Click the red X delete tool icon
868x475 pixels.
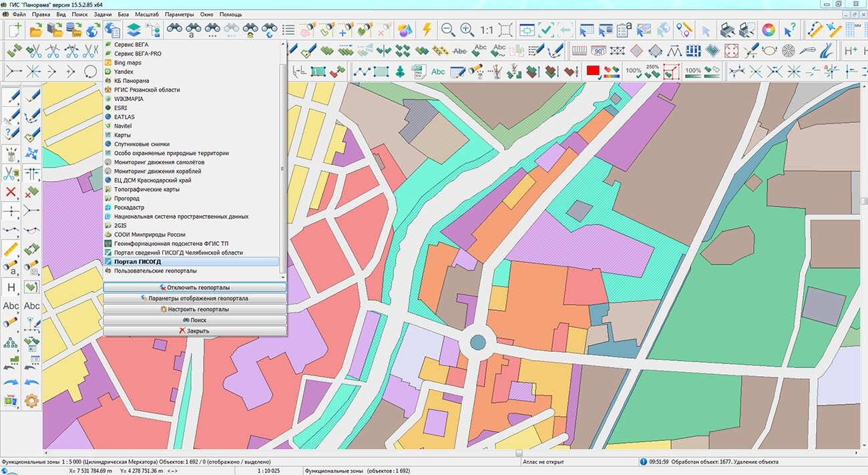click(x=11, y=192)
